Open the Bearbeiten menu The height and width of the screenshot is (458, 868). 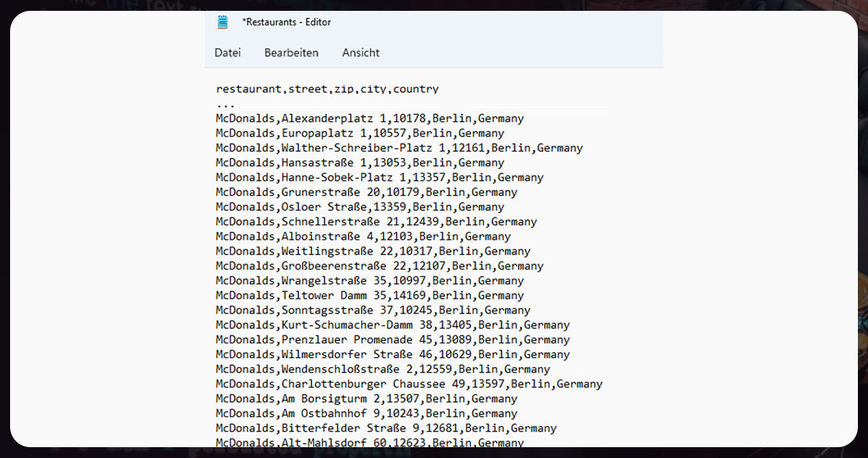pyautogui.click(x=291, y=53)
